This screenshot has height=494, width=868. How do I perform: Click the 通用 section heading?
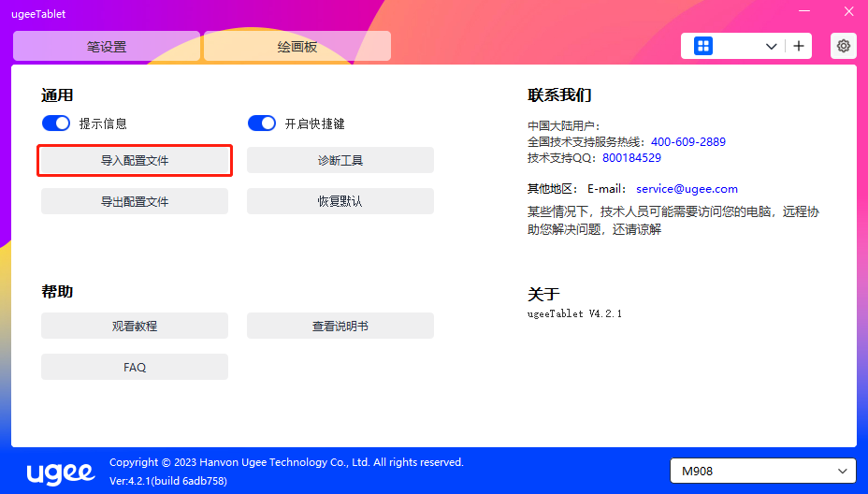(57, 94)
